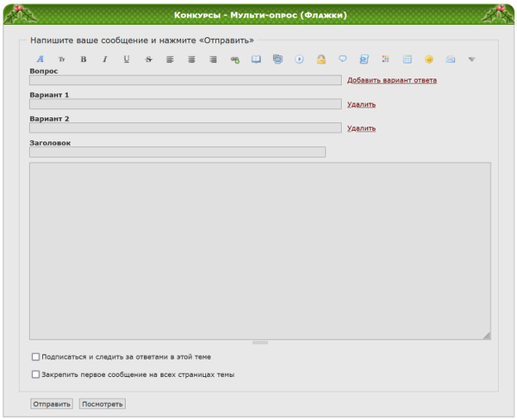Click the font family icon
The image size is (517, 420).
click(40, 59)
